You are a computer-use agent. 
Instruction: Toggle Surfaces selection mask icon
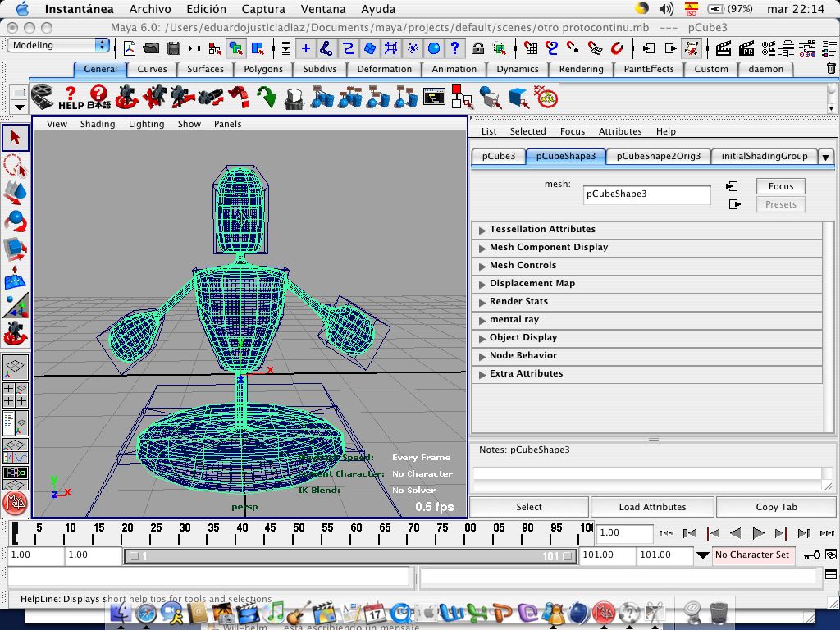[370, 48]
